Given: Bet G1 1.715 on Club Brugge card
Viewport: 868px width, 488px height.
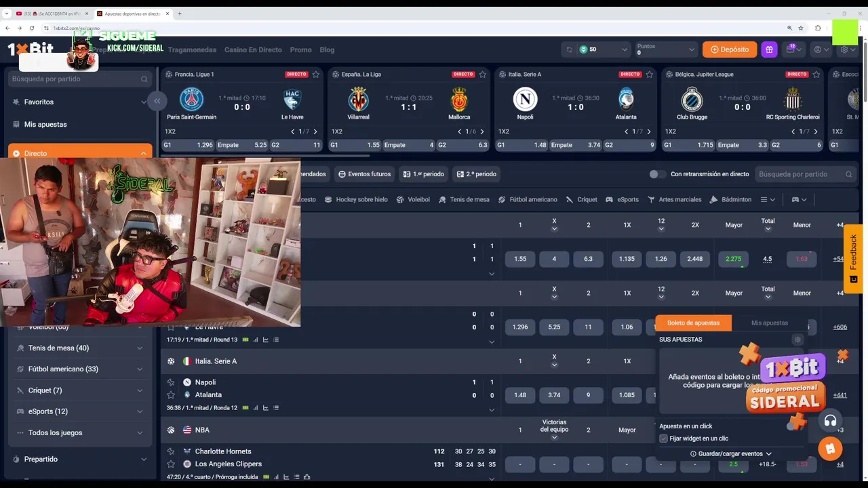Looking at the screenshot, I should tap(688, 145).
